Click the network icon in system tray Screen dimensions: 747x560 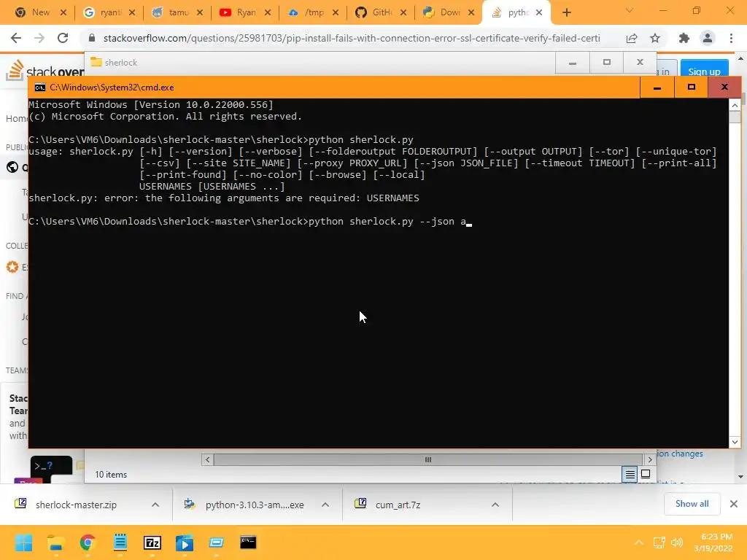[x=659, y=542]
